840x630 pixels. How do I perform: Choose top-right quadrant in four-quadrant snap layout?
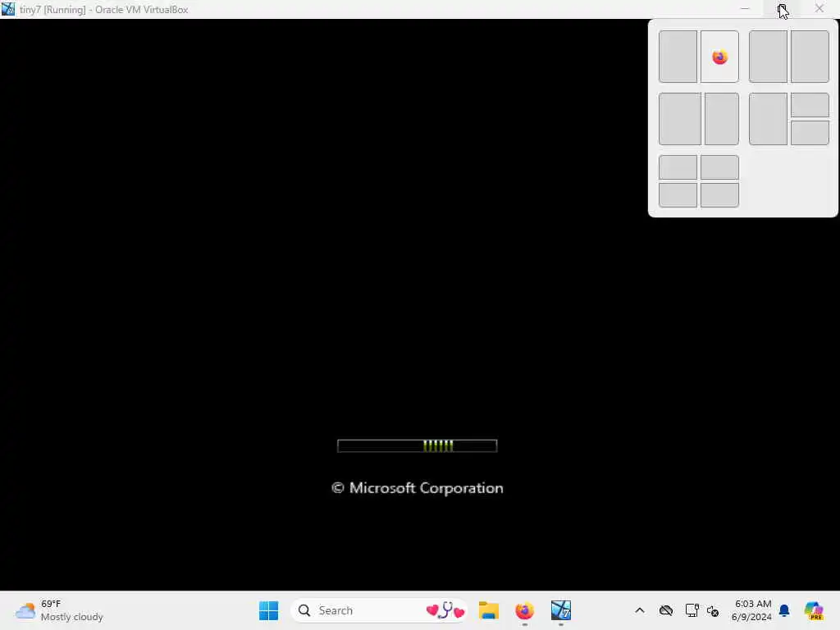coord(719,167)
